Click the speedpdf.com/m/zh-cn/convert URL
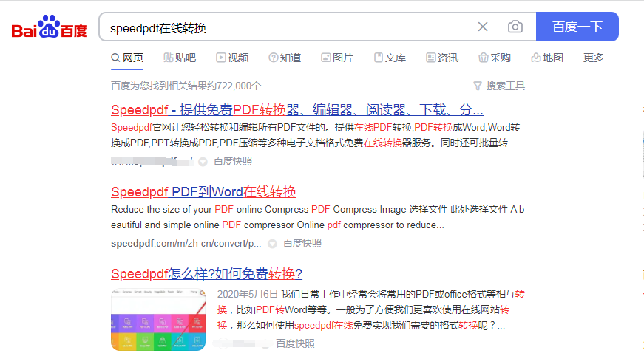The image size is (644, 356). 186,243
